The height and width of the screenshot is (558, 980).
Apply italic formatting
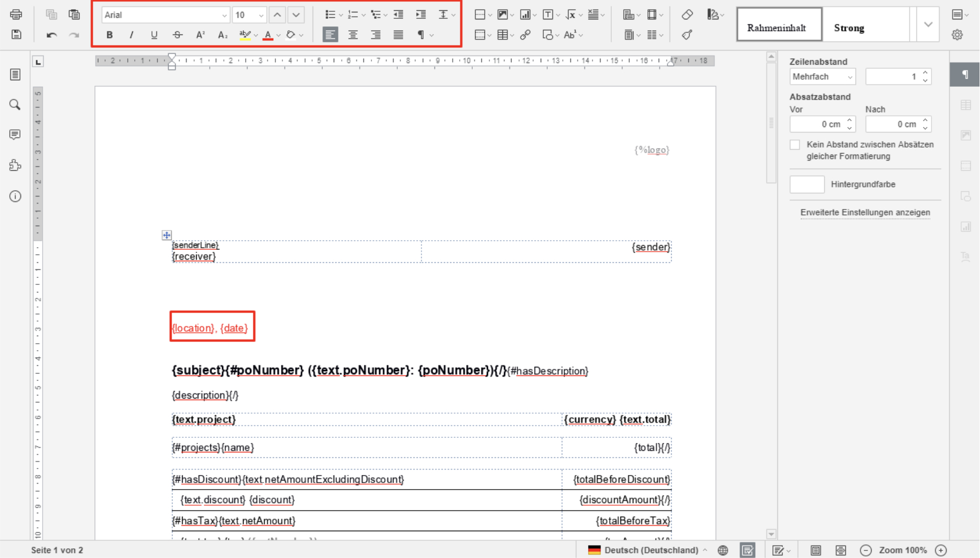click(132, 35)
